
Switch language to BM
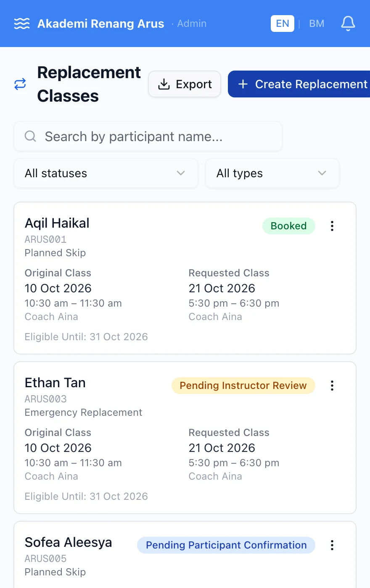point(317,24)
